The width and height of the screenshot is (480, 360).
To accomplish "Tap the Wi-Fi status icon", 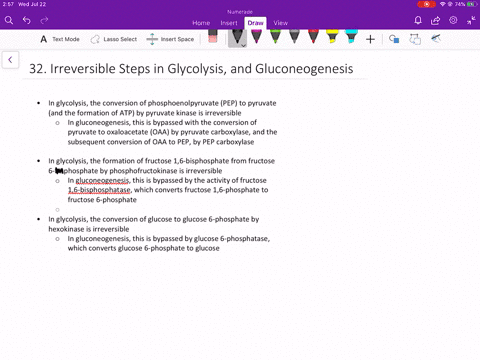I will (443, 4).
